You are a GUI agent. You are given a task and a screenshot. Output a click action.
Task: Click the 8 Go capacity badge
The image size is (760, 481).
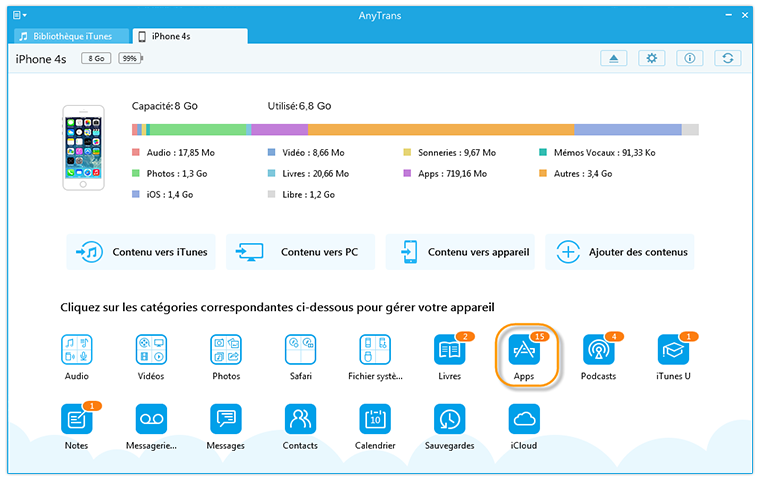96,59
